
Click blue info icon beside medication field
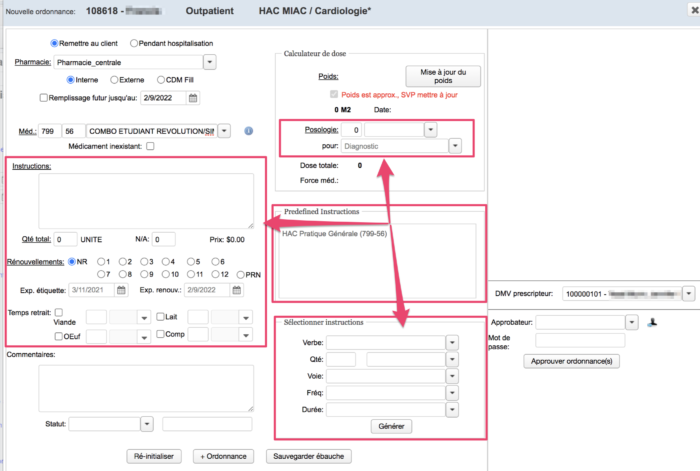(248, 130)
